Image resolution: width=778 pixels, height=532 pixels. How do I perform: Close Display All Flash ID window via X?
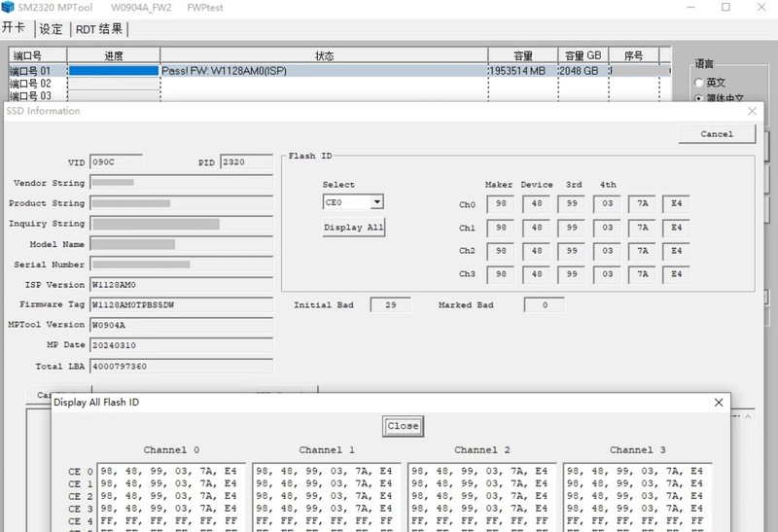point(719,402)
